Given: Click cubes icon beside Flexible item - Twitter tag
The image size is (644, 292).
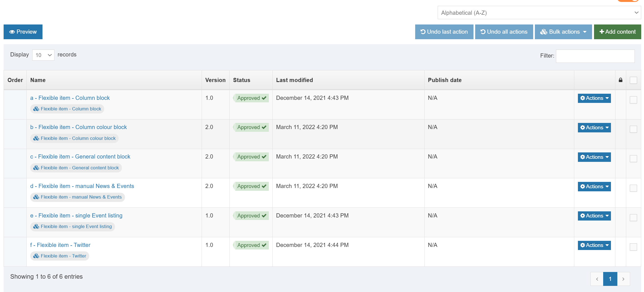Looking at the screenshot, I should (36, 256).
